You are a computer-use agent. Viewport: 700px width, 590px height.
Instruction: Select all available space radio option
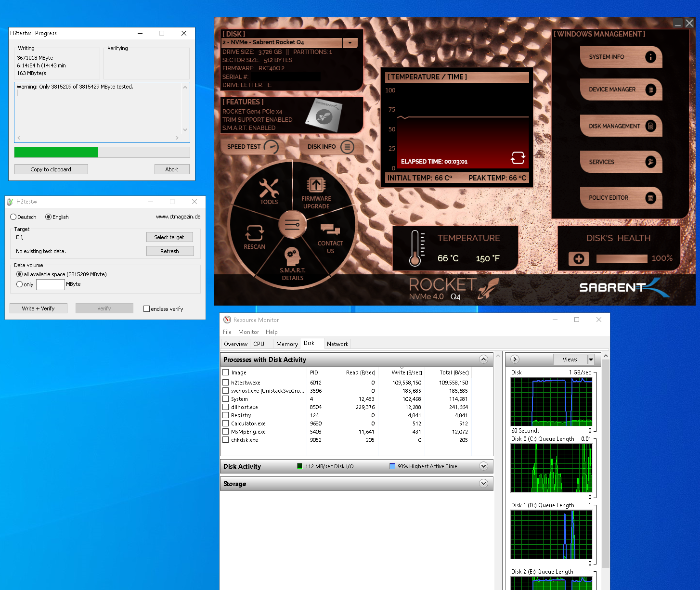click(x=19, y=274)
